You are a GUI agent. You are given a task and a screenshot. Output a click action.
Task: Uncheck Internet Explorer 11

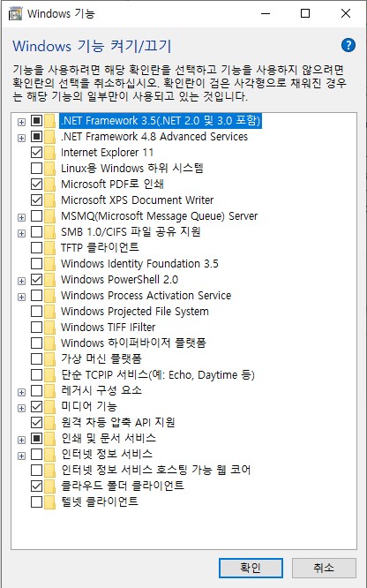coord(36,152)
